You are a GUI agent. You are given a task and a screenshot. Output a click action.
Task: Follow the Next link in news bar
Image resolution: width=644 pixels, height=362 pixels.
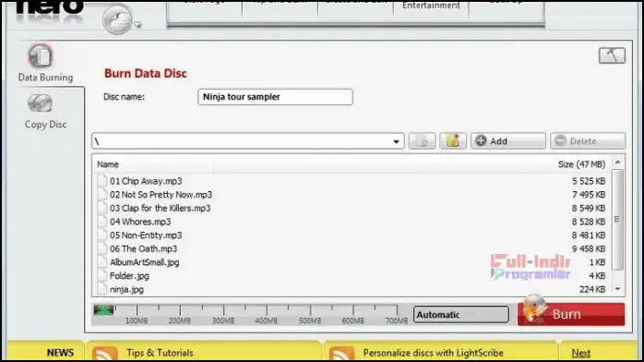pyautogui.click(x=580, y=353)
